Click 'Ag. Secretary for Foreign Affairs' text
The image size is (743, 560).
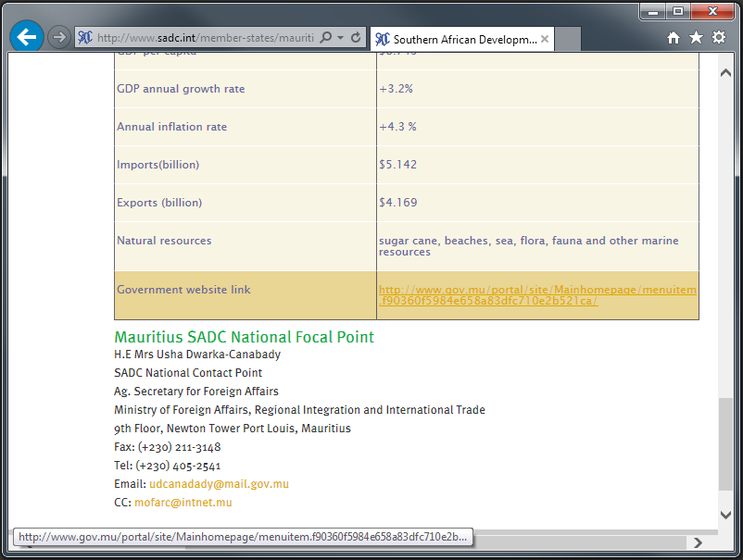point(196,392)
